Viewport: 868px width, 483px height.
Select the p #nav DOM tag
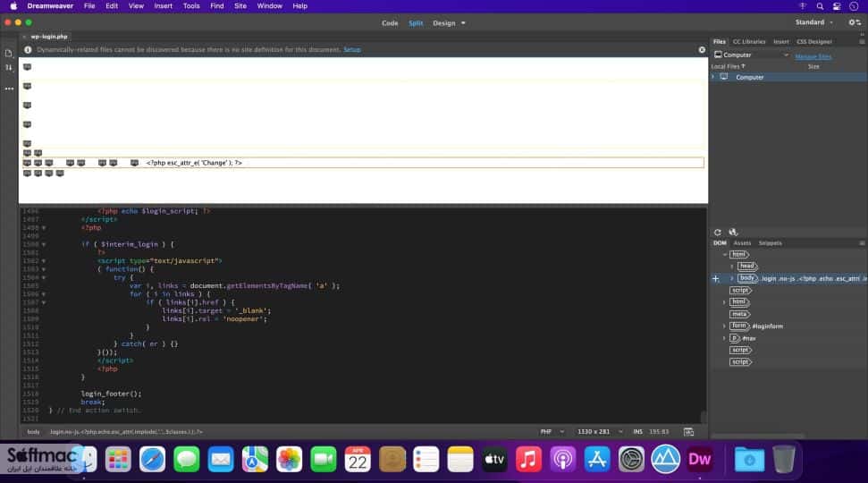[735, 338]
